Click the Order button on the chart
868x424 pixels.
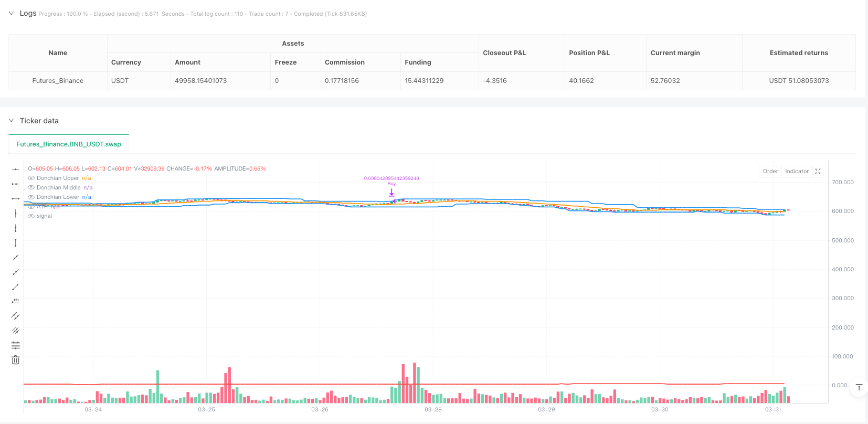click(x=770, y=171)
